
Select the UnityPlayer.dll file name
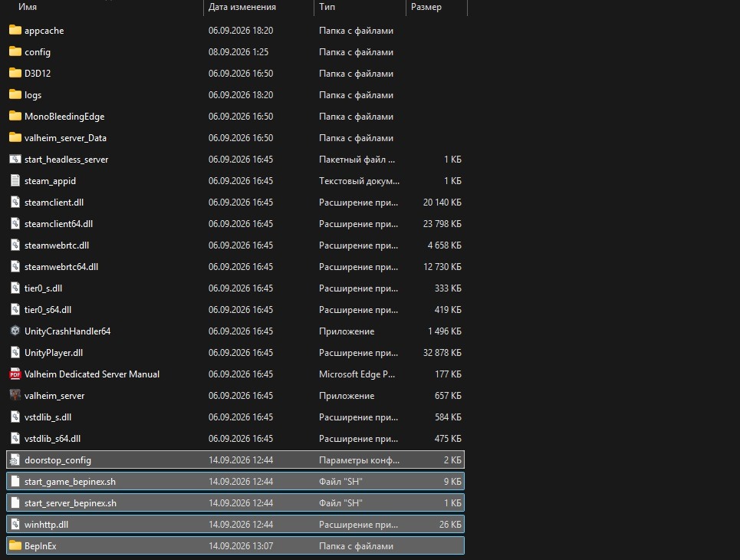click(x=54, y=353)
